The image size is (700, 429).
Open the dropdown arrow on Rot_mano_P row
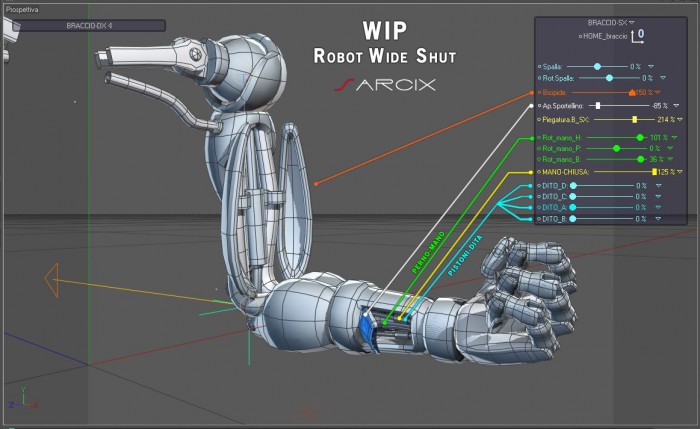670,148
